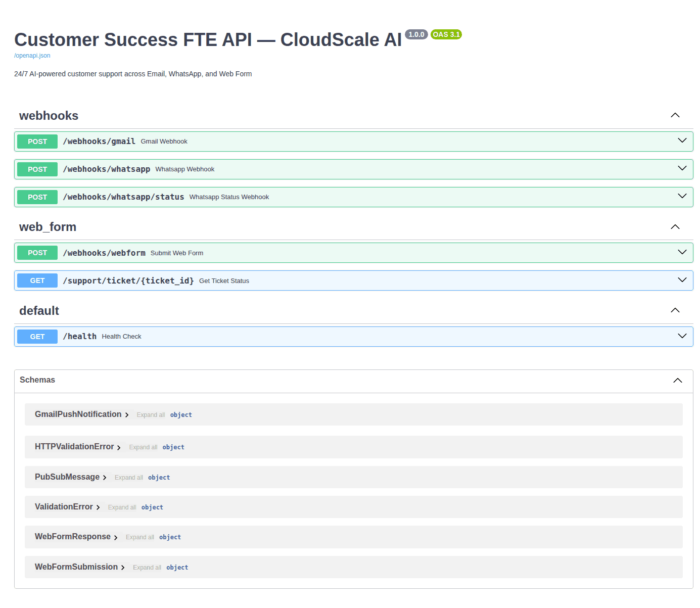
Task: Open the /openapi.json specification link
Action: point(31,56)
